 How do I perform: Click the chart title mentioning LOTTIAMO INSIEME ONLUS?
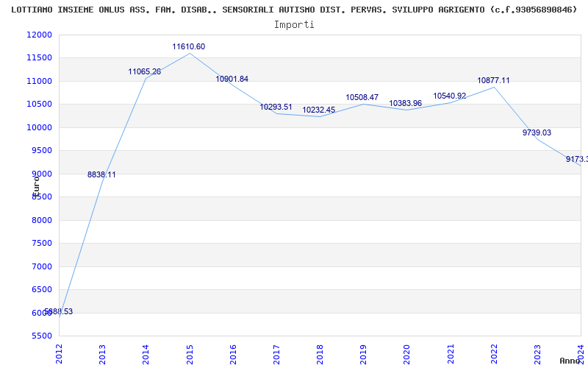pyautogui.click(x=294, y=10)
